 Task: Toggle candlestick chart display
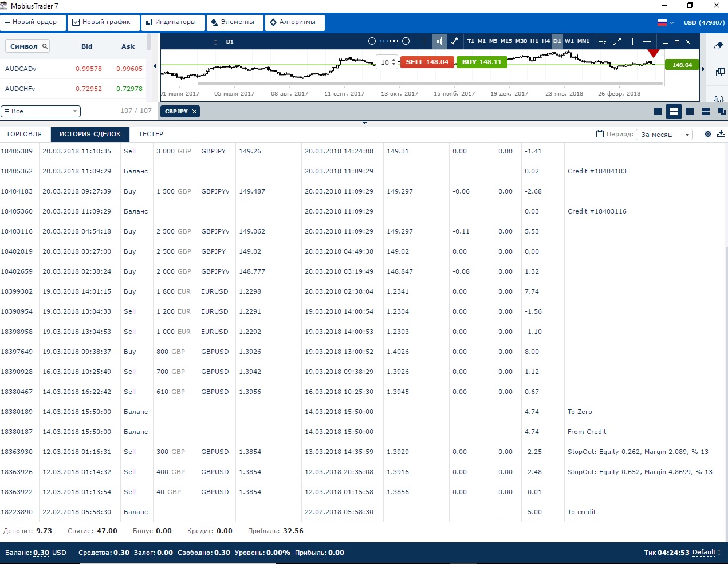coord(439,41)
